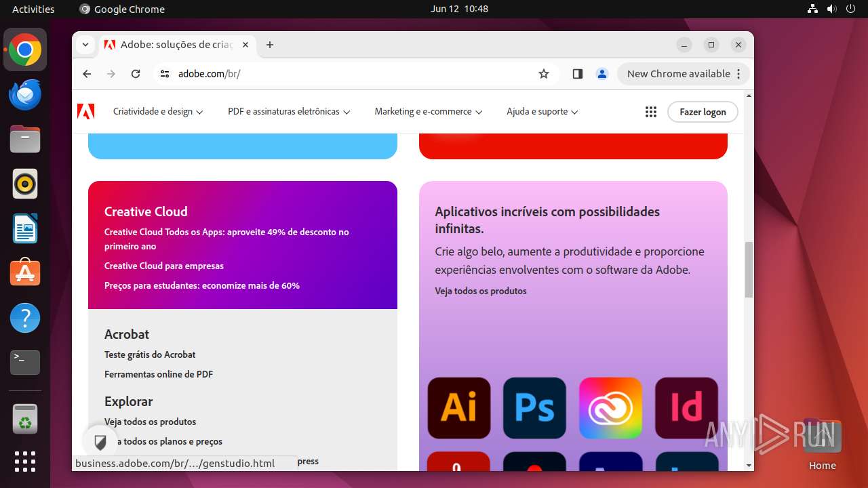Open the Google Chrome app menu in top bar
Viewport: 868px width, 488px height.
122,9
